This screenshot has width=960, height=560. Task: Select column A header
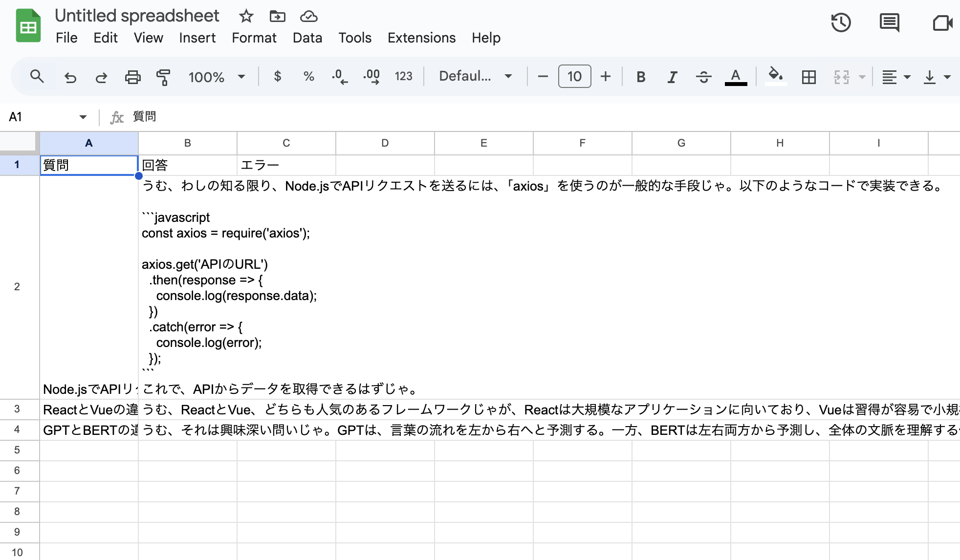pos(89,143)
